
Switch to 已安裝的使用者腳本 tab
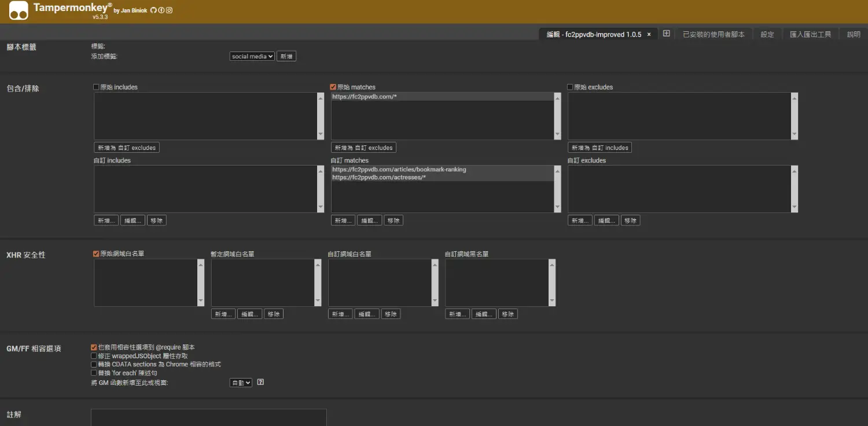click(x=713, y=35)
